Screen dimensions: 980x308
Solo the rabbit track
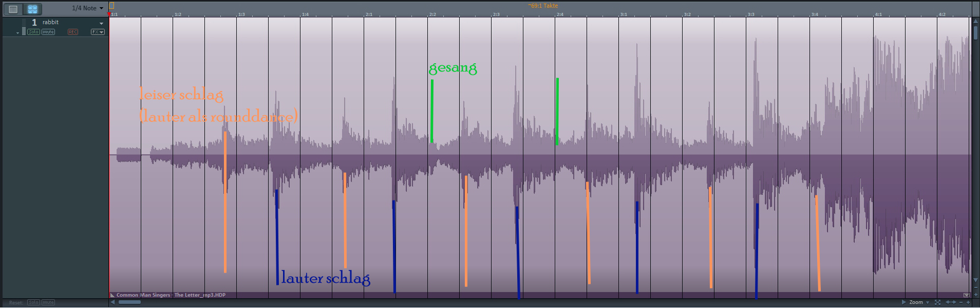pyautogui.click(x=33, y=32)
